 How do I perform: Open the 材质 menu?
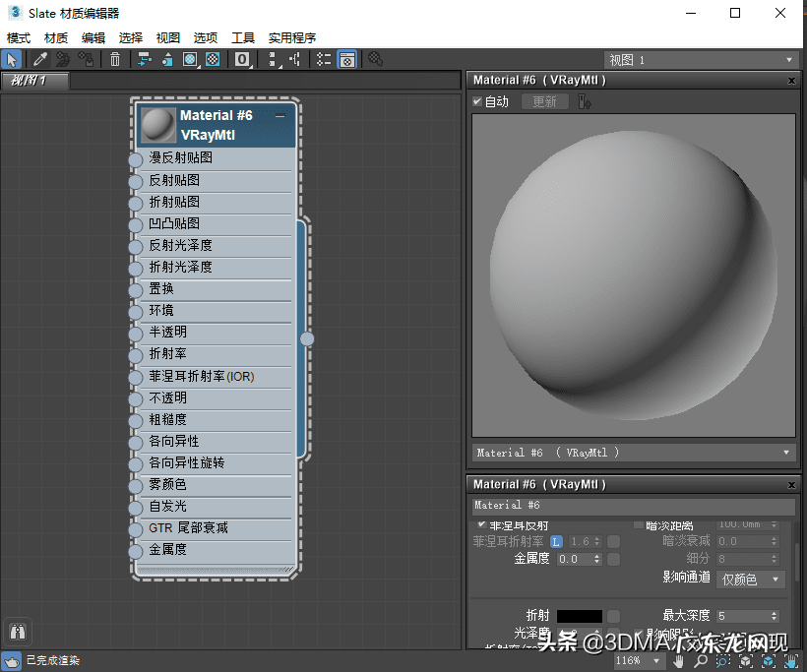[x=56, y=37]
